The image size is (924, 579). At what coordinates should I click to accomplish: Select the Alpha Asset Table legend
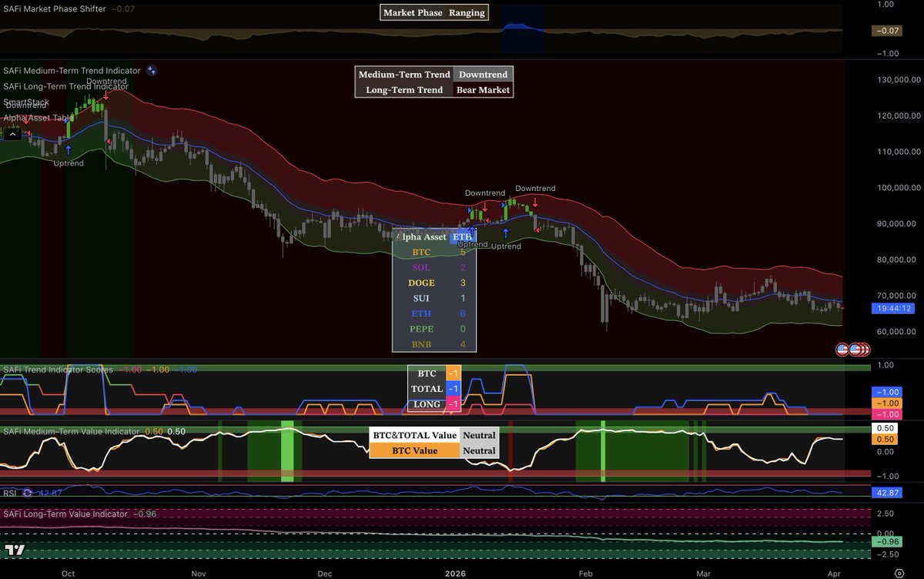[x=38, y=118]
